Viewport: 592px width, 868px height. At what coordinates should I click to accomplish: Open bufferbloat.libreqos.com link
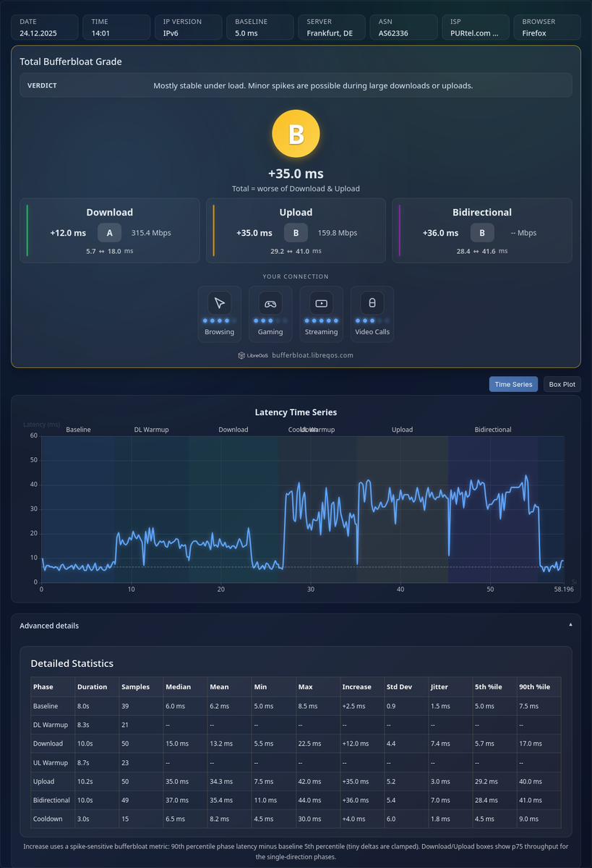312,355
